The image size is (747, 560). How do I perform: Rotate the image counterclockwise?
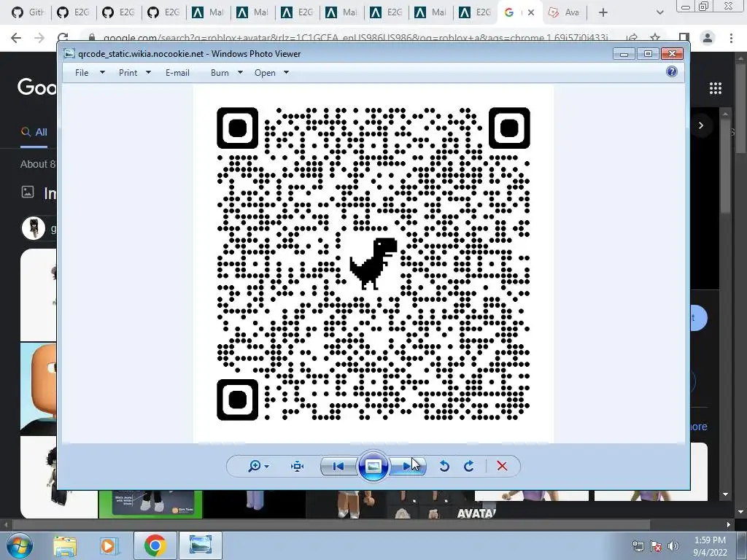click(444, 466)
